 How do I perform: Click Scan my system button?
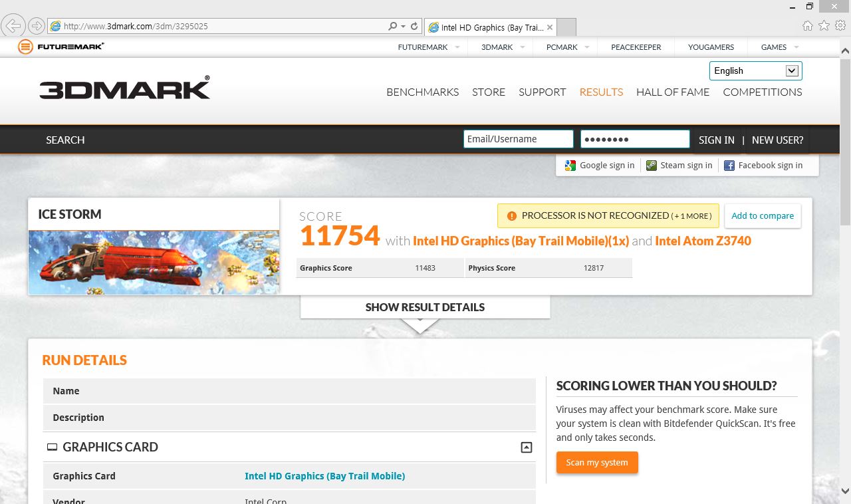click(x=597, y=463)
